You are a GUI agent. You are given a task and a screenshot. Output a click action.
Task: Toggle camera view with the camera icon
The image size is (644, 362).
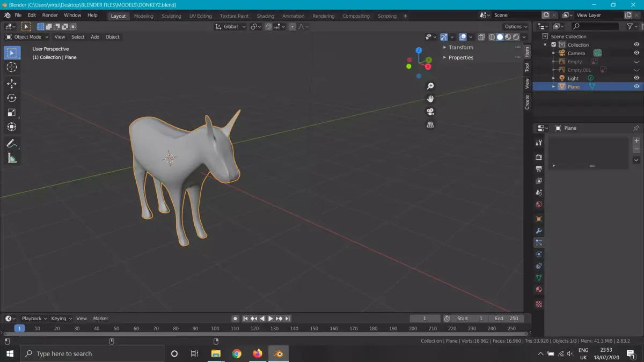tap(430, 112)
